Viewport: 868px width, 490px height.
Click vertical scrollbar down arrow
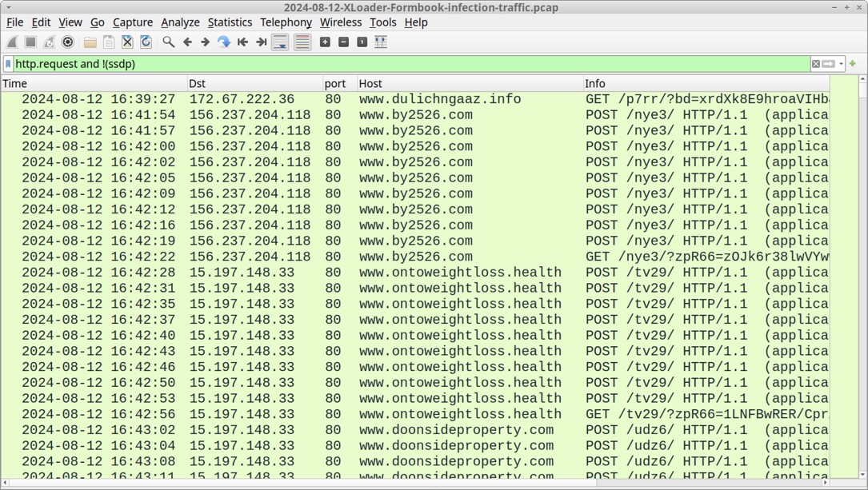pos(862,475)
